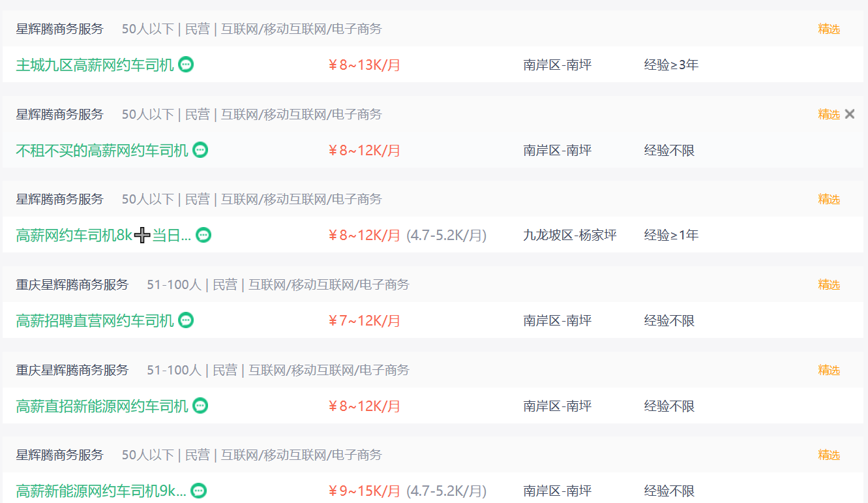
Task: Open 主城九区高薪网约车司机 job title
Action: point(95,65)
